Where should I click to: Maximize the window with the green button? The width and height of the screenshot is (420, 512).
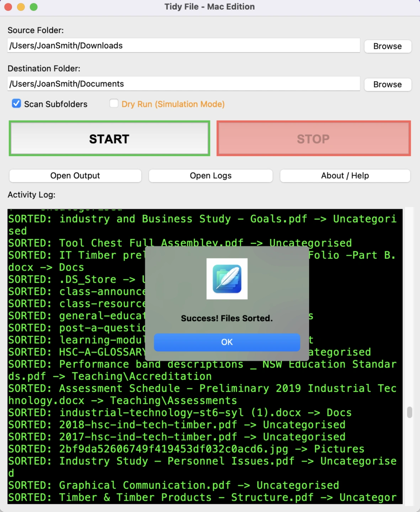click(34, 7)
